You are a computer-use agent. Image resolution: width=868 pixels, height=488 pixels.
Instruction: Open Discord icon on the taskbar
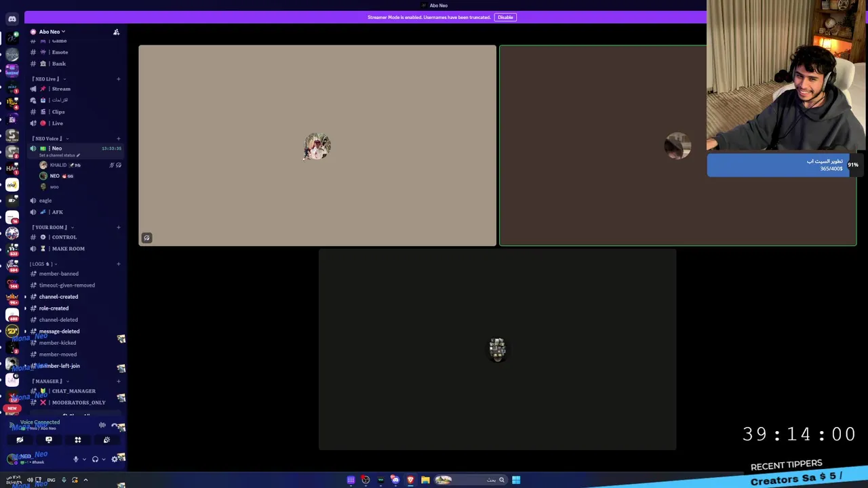click(x=395, y=480)
